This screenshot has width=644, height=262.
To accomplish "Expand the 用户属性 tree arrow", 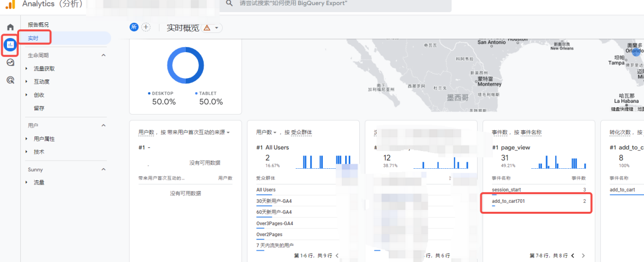I will 27,139.
